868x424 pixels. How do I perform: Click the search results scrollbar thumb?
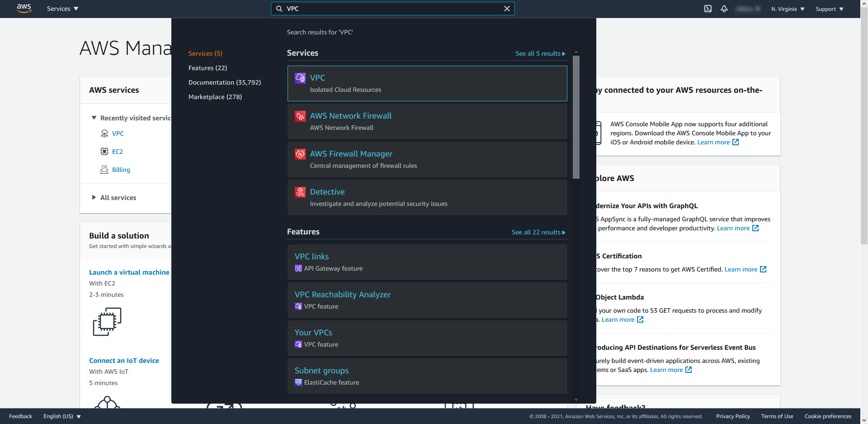tap(576, 117)
